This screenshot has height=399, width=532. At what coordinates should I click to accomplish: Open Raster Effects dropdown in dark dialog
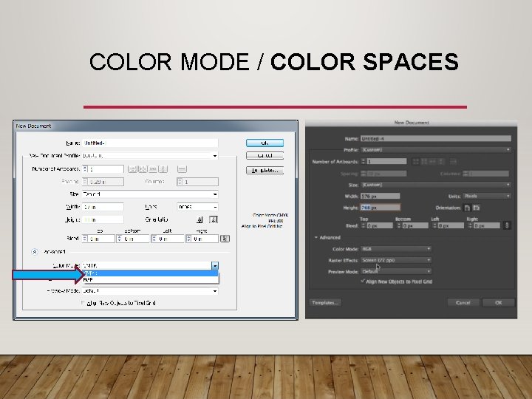tap(396, 260)
